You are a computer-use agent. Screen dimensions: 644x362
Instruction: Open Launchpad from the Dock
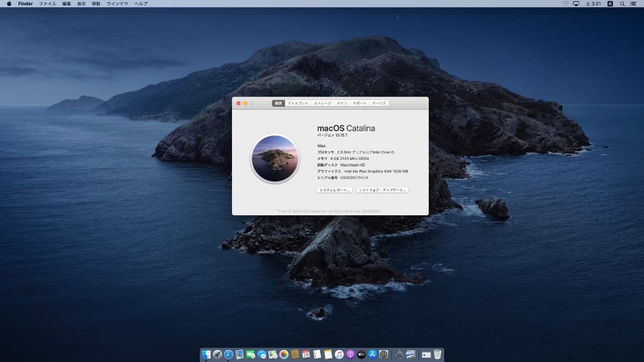(x=218, y=354)
